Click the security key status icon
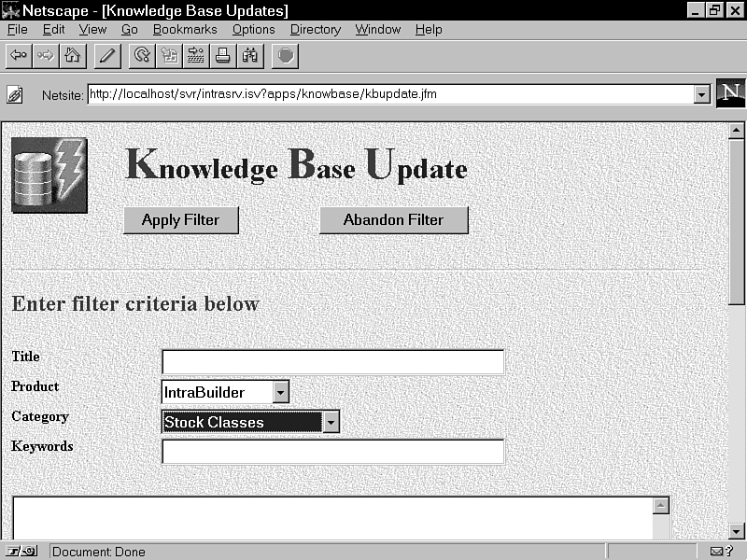 click(22, 552)
